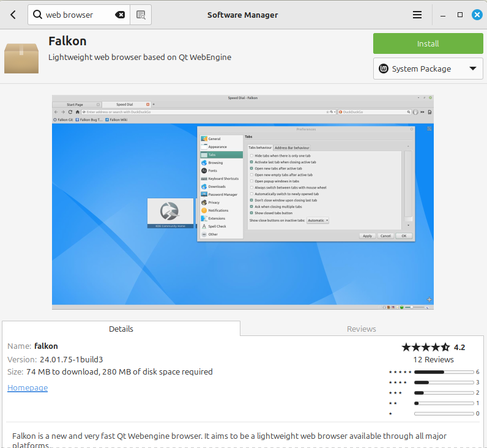
Task: Minimize the Software Manager window
Action: tap(443, 15)
